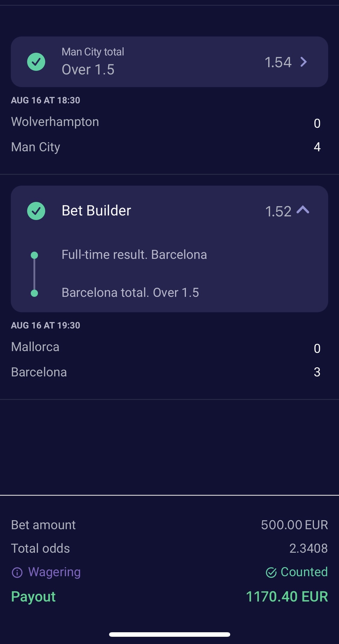339x644 pixels.
Task: Tap the Man City team row
Action: [36, 147]
